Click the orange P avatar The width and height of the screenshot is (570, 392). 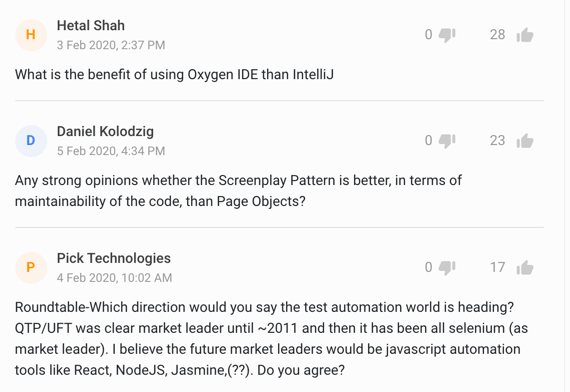(31, 268)
